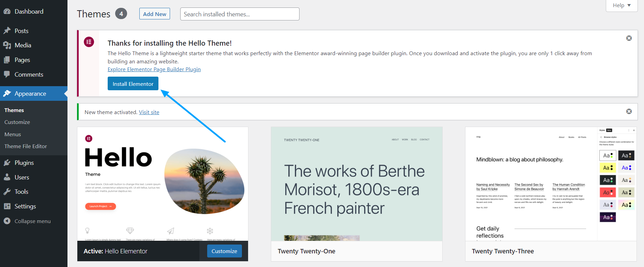Click Thanks for installing the Hello Theme heading
644x267 pixels.
click(x=170, y=43)
